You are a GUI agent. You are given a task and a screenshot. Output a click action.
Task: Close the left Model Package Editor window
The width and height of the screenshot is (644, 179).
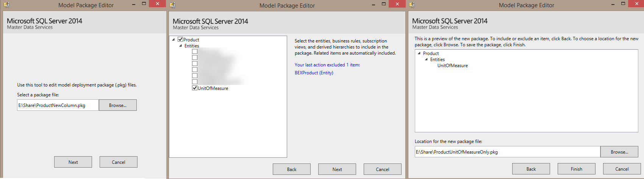[x=157, y=4]
